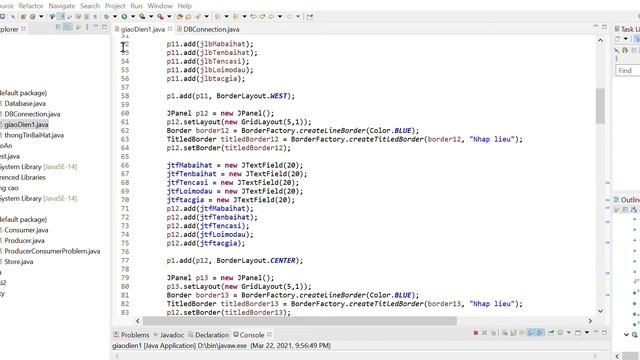Click the editor scroll-right arrow
The width and height of the screenshot is (640, 360).
pos(590,321)
